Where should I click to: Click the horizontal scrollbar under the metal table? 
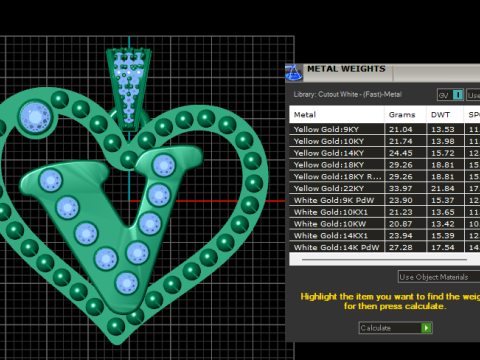[x=385, y=259]
